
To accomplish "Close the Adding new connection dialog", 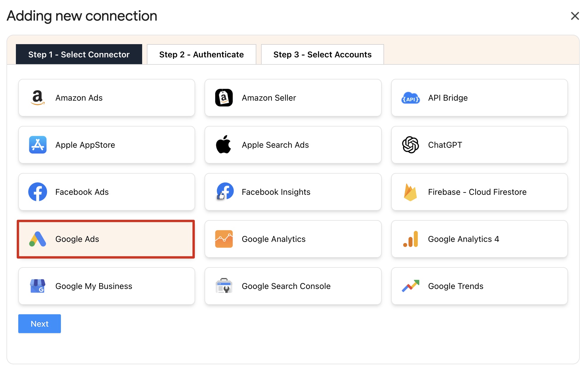I will (x=575, y=16).
